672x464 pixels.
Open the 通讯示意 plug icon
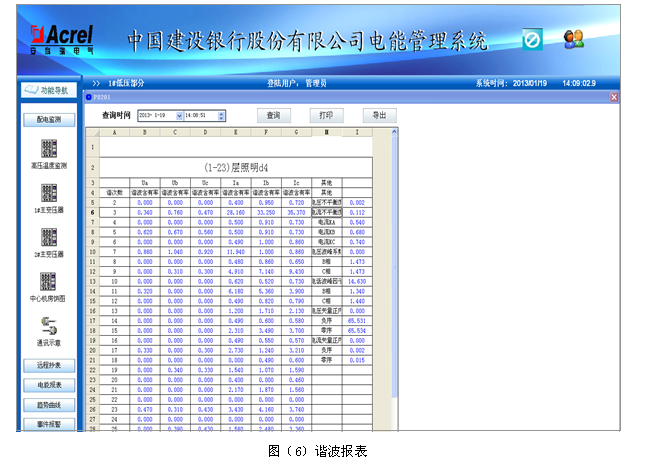(x=49, y=326)
